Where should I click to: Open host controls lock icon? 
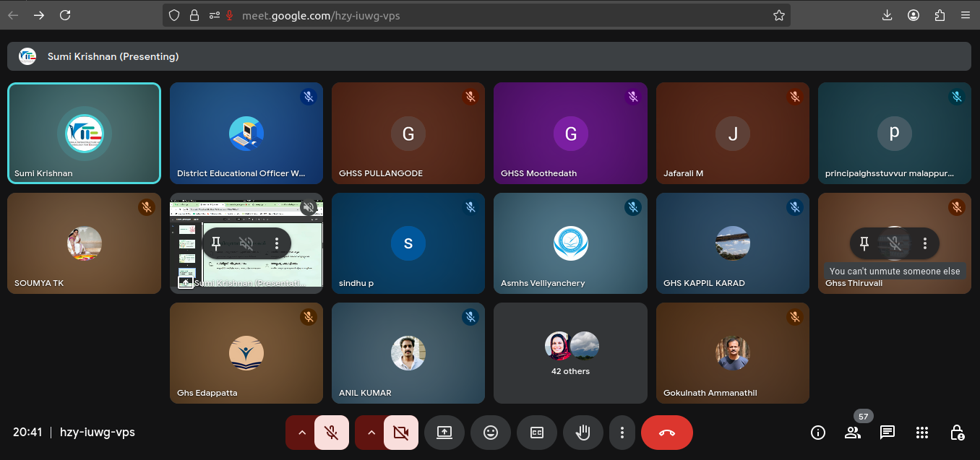(x=957, y=433)
